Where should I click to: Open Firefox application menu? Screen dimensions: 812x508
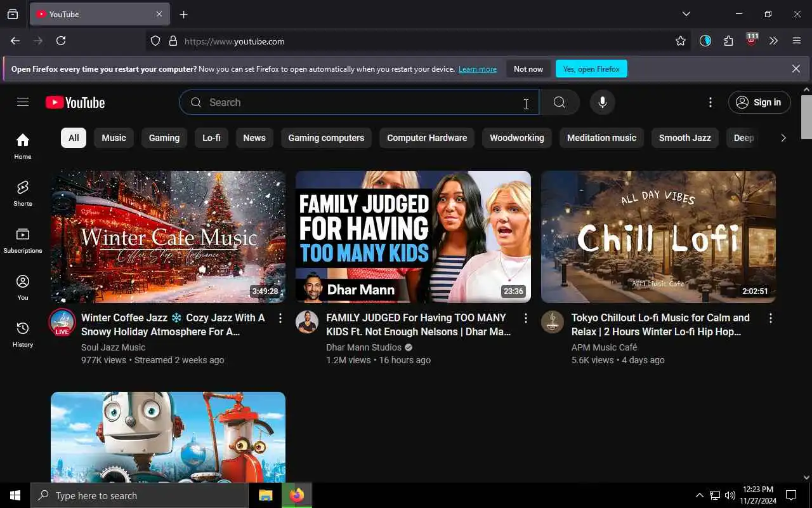pyautogui.click(x=797, y=41)
